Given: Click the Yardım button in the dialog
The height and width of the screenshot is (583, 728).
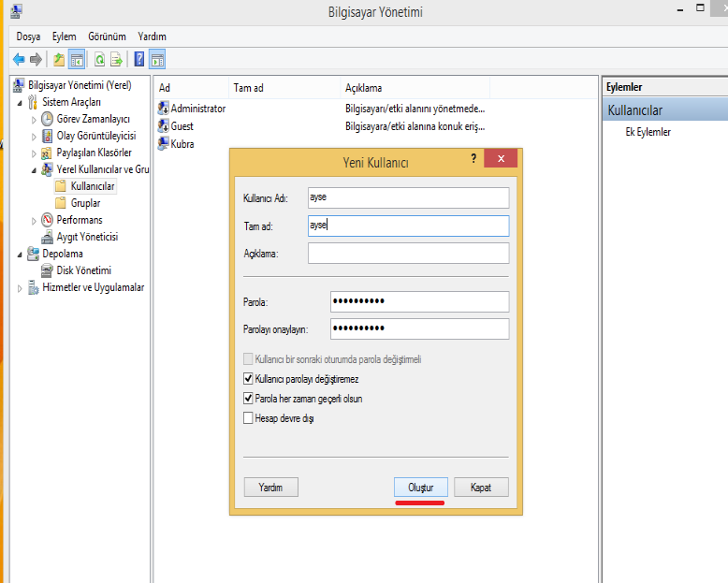Looking at the screenshot, I should tap(270, 488).
